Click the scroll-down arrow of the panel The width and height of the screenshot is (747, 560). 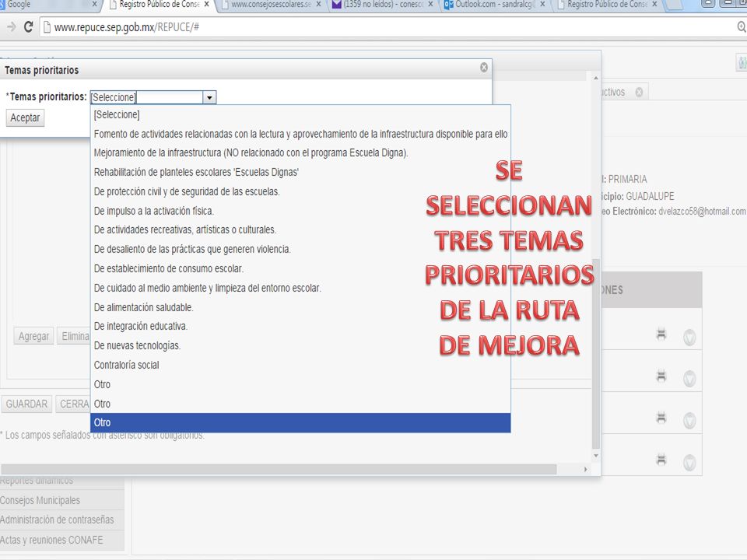[596, 456]
